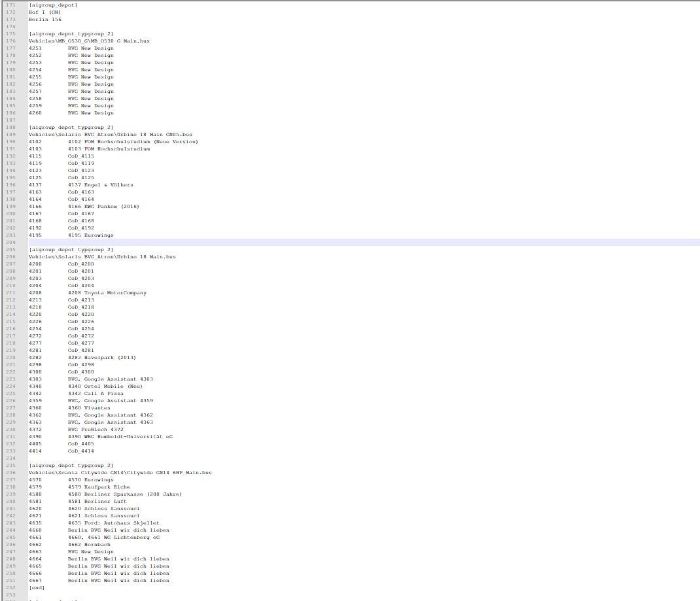
Task: Place cursor on '4635 Ford: Autohaus Skjellet' line
Action: (x=113, y=523)
